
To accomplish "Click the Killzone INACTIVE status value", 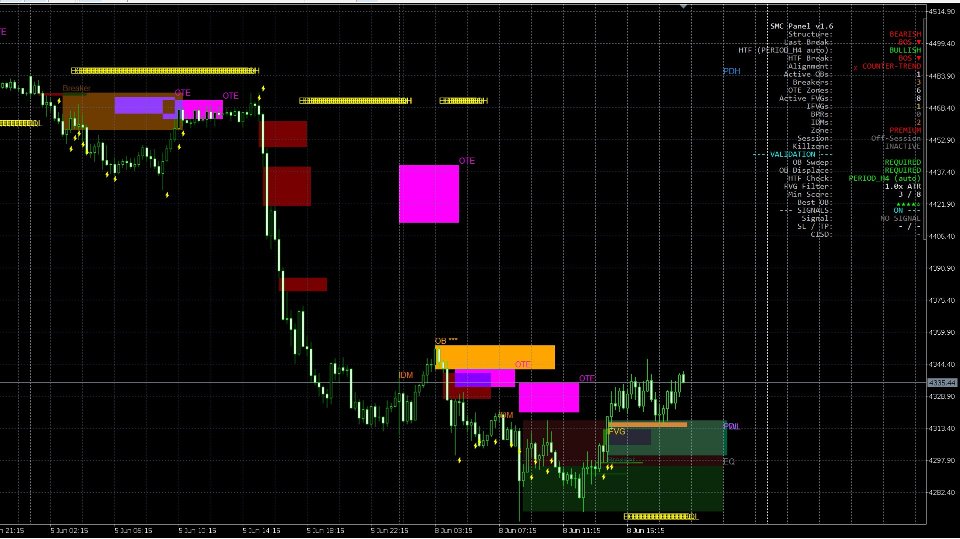I will pos(902,147).
